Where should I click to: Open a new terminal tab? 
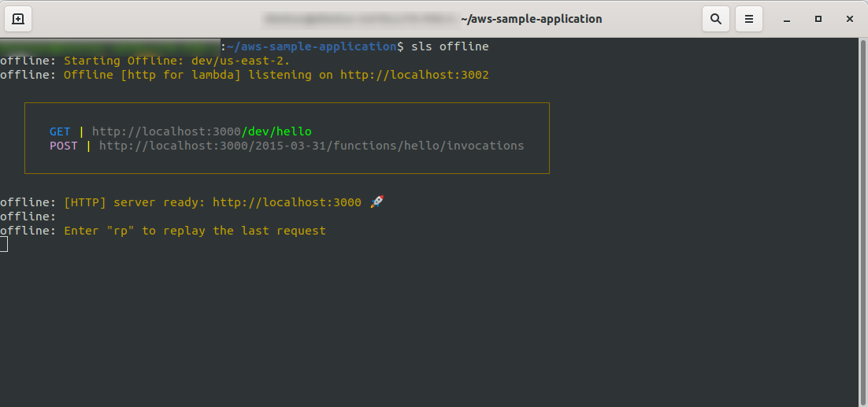point(18,19)
